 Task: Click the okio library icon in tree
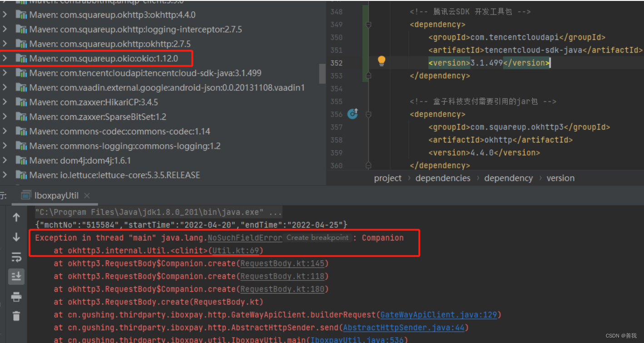point(21,58)
